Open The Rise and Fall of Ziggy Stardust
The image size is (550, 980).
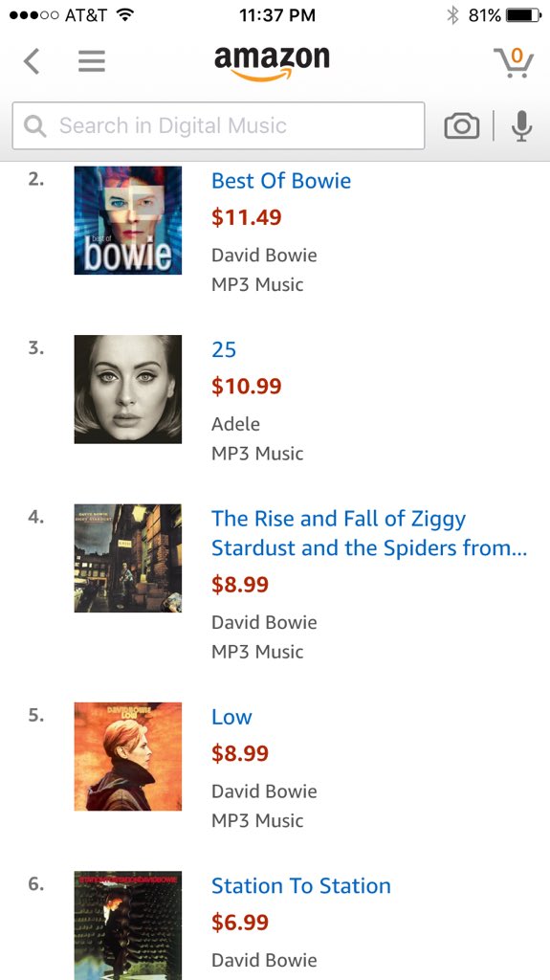369,532
